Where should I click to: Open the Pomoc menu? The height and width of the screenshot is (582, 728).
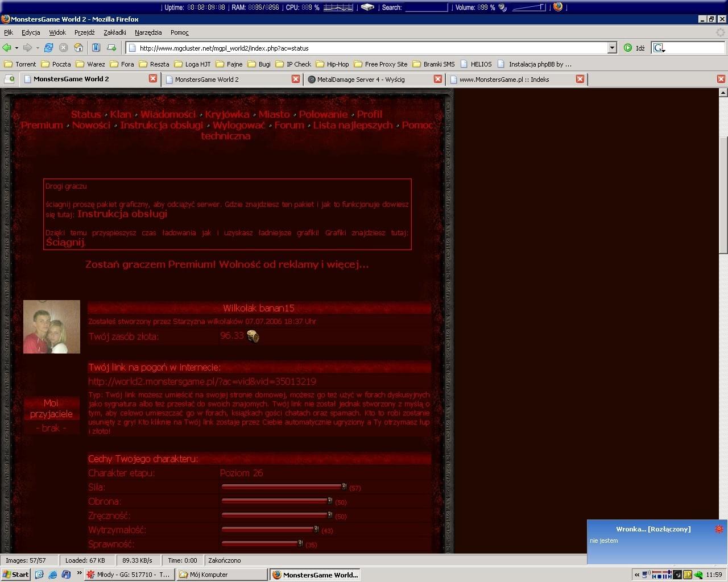coord(180,32)
